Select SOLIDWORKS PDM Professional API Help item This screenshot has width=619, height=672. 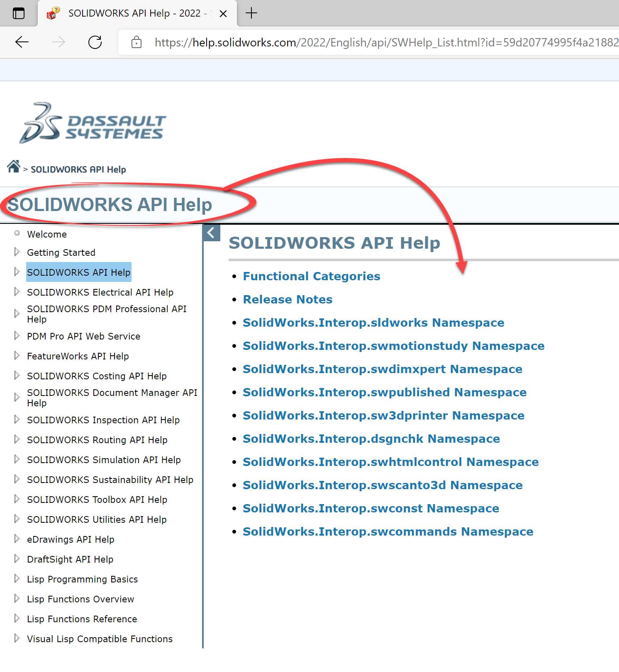coord(107,314)
